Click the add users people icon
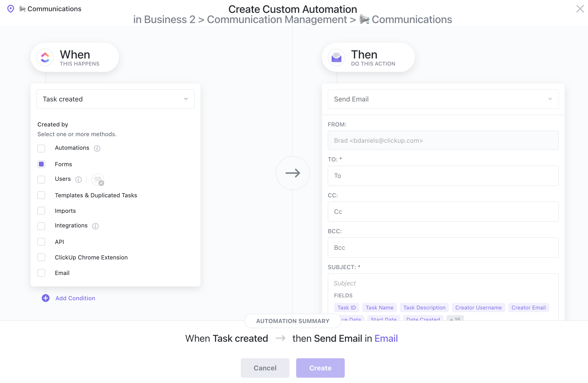Image resolution: width=588 pixels, height=383 pixels. tap(98, 180)
